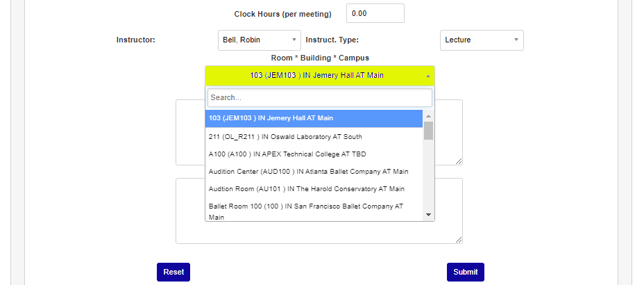This screenshot has height=285, width=644.
Task: Click inside the upper text area
Action: coord(190,132)
